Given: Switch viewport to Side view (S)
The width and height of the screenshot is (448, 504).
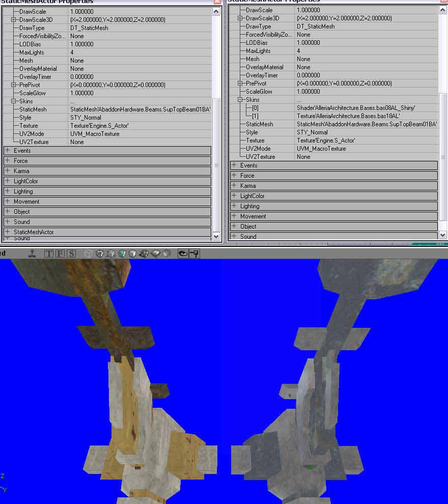Looking at the screenshot, I should tap(71, 254).
